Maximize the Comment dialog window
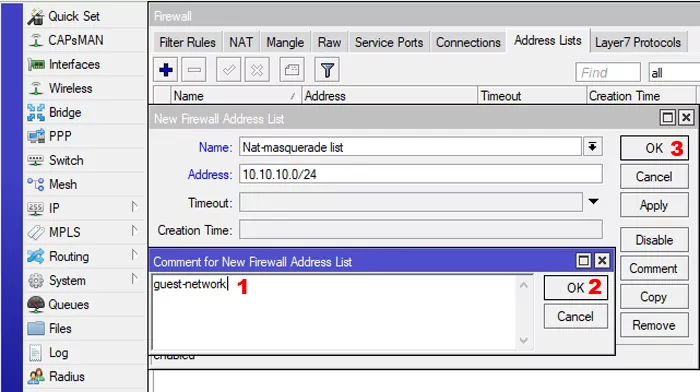This screenshot has width=700, height=392. click(583, 261)
